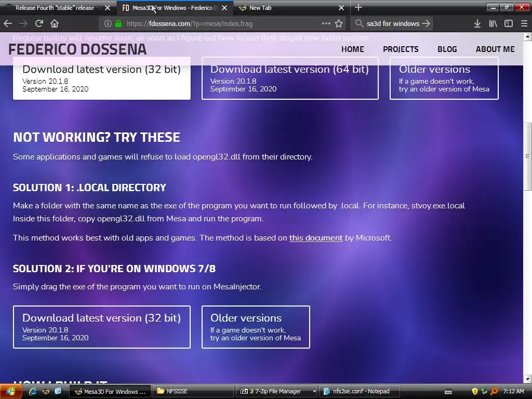Click the orange magnifier tray icon
532x399 pixels.
click(x=494, y=391)
